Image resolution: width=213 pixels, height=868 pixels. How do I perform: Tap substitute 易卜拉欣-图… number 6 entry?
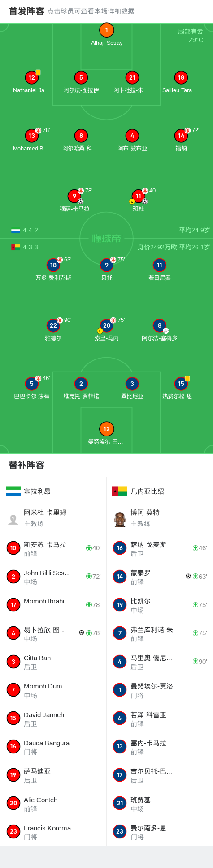[x=53, y=633]
